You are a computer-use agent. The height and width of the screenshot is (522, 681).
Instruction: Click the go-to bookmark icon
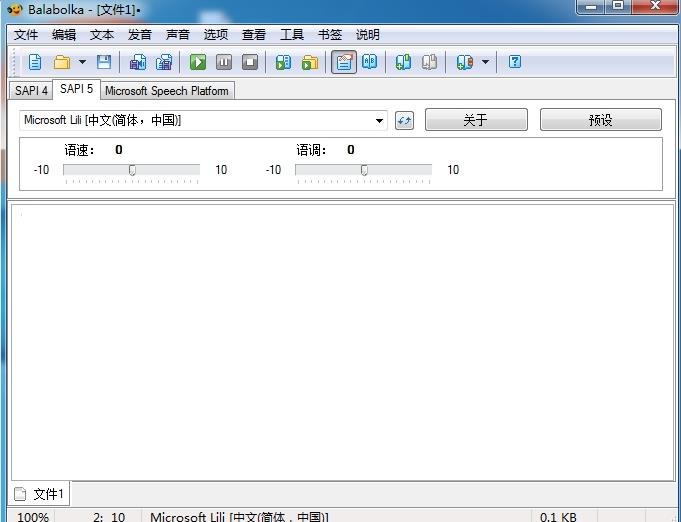click(464, 62)
